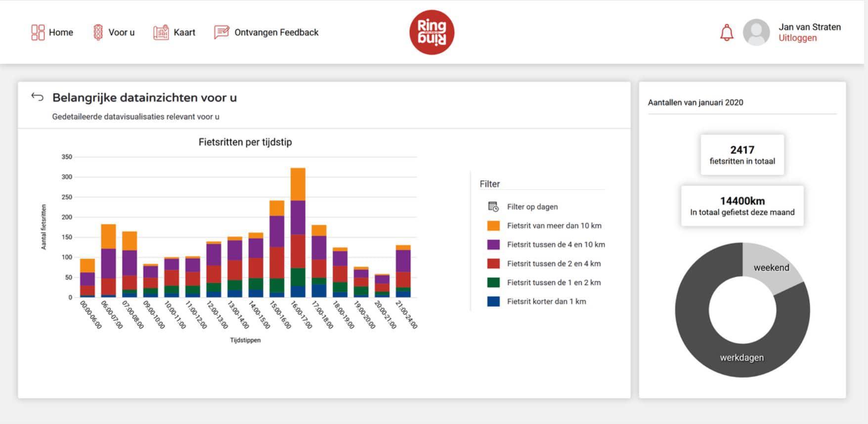Click the traffic light Voor u icon
The height and width of the screenshot is (424, 868).
click(98, 33)
